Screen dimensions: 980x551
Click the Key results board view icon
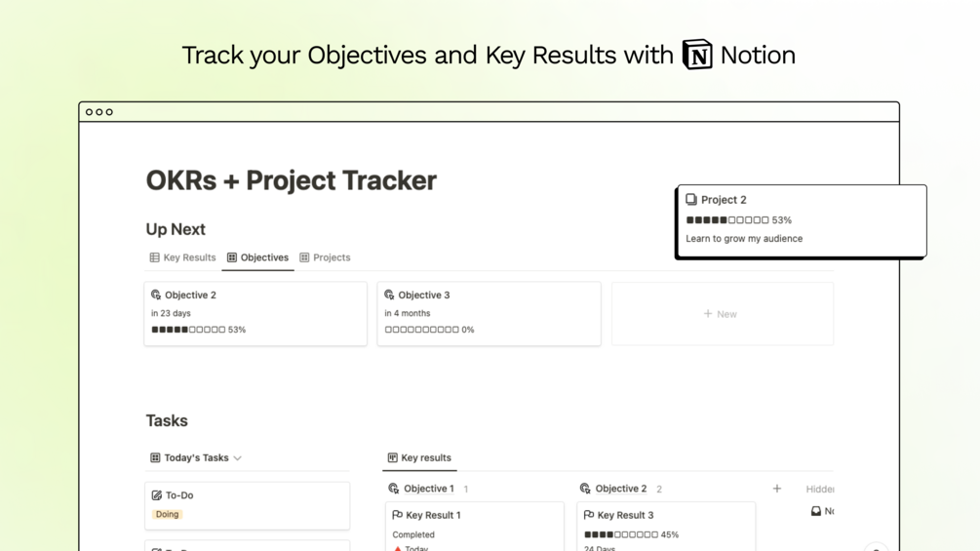click(x=392, y=458)
